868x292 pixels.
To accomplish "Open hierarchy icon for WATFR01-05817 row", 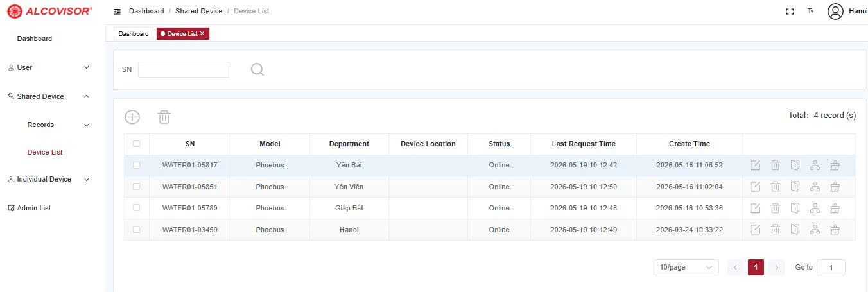I will [x=815, y=166].
